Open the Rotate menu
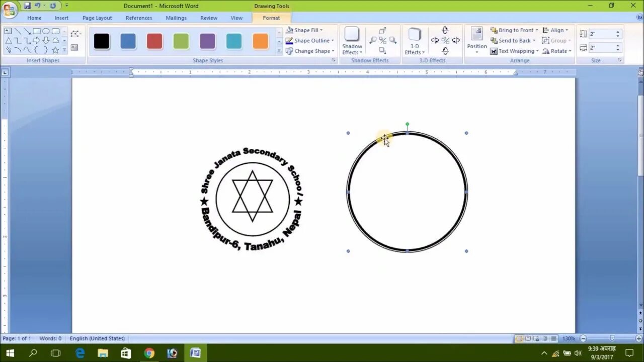Viewport: 644px width, 362px height. (x=556, y=51)
